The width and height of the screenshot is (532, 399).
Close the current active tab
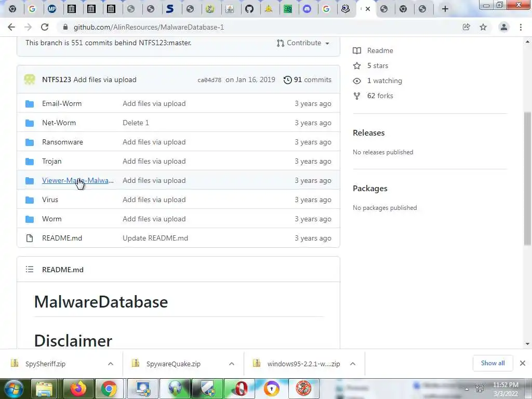[x=368, y=9]
